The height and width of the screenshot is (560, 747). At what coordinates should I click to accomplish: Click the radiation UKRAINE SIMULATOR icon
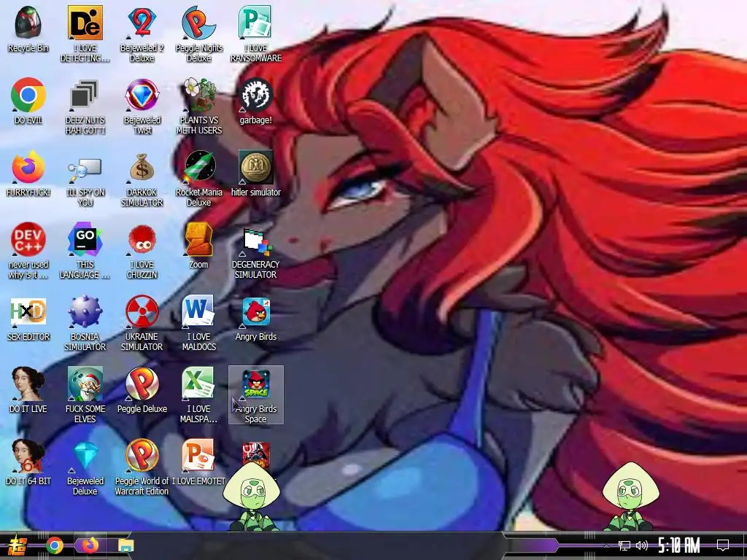click(142, 311)
